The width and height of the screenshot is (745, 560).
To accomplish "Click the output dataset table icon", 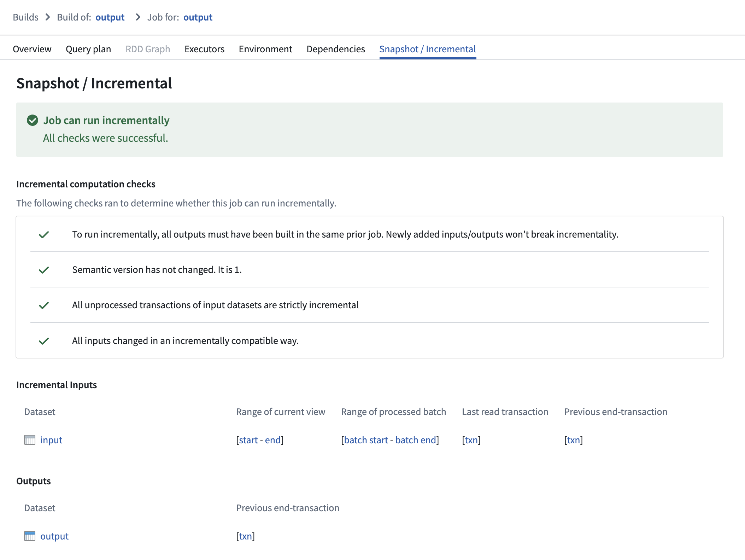I will click(x=30, y=536).
